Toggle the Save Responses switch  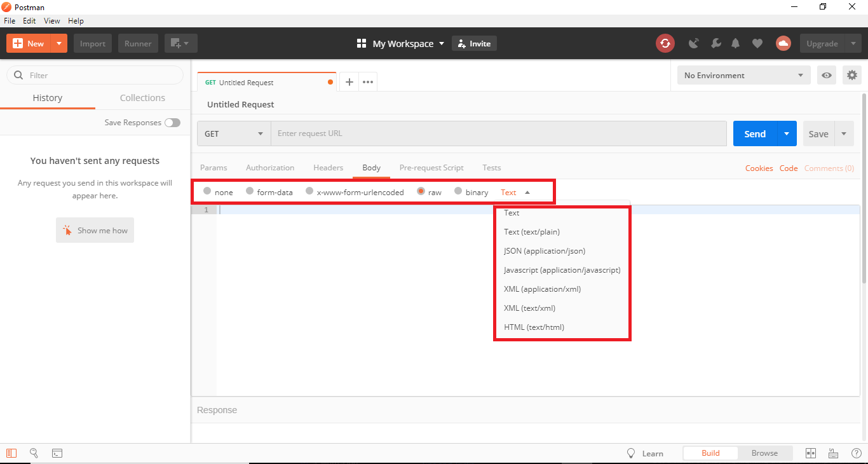tap(172, 123)
